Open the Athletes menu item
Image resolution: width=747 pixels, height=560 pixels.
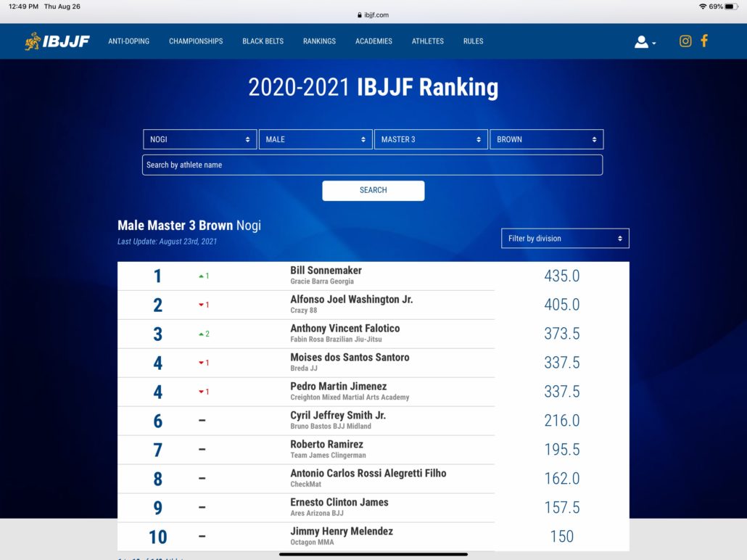[428, 41]
